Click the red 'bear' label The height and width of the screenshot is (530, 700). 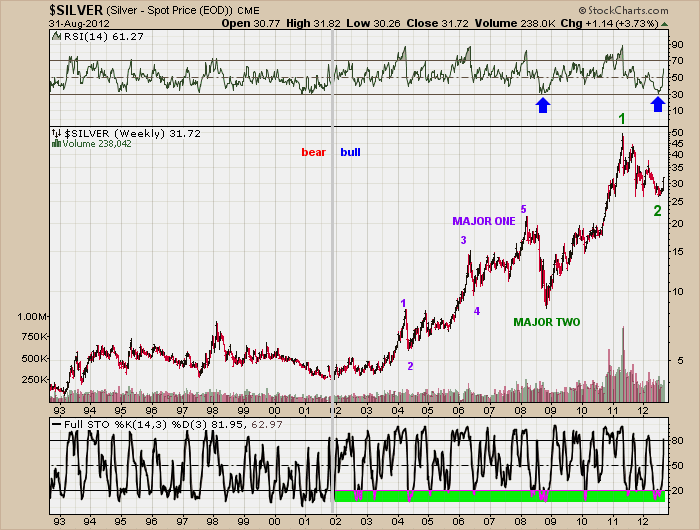(x=313, y=152)
